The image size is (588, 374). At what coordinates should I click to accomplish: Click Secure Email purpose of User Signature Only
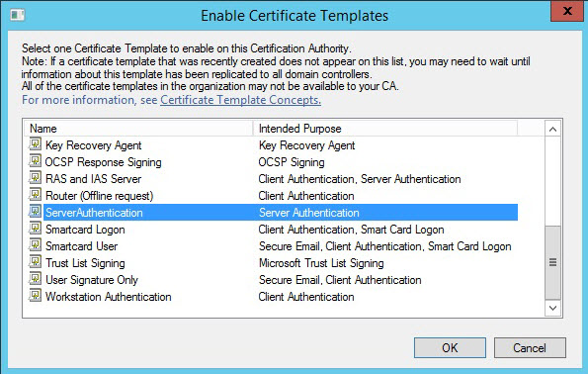pos(340,280)
